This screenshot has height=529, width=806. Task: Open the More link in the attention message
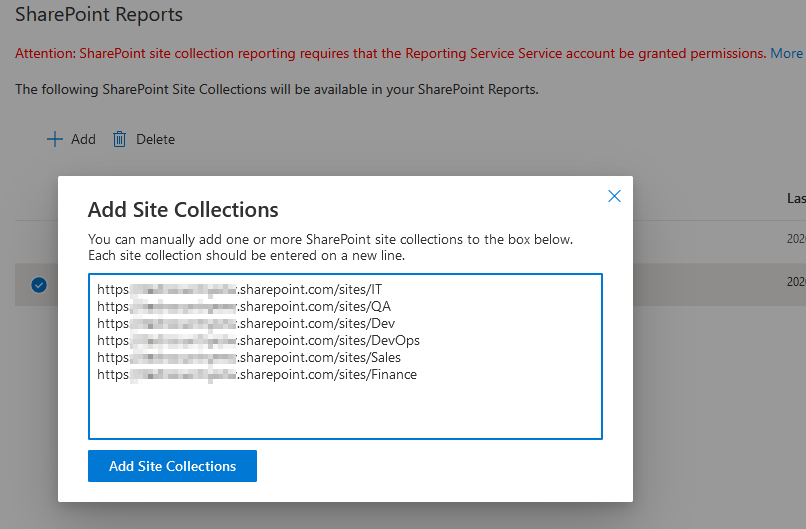[x=786, y=53]
